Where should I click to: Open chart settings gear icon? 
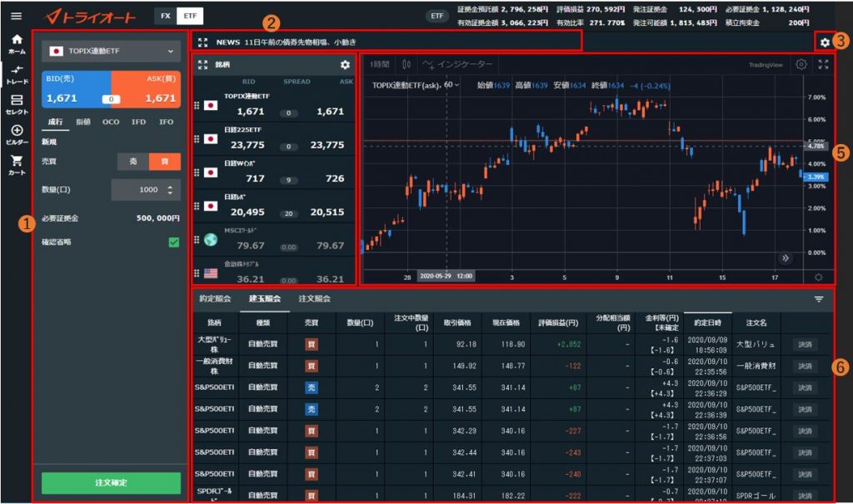801,64
